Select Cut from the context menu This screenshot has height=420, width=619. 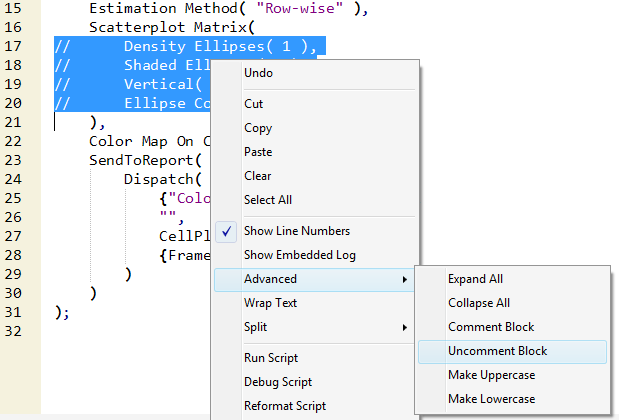pyautogui.click(x=254, y=104)
